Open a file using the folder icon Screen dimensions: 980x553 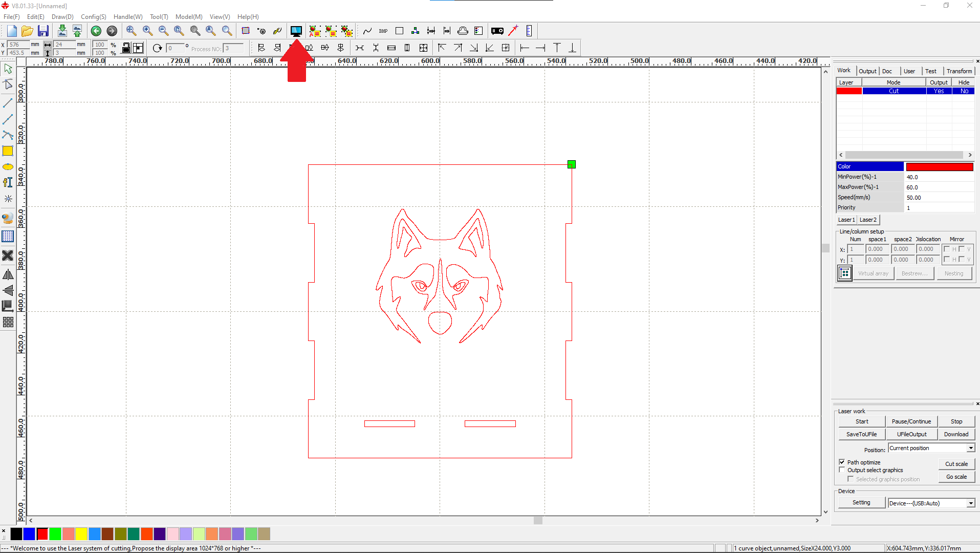pyautogui.click(x=27, y=31)
